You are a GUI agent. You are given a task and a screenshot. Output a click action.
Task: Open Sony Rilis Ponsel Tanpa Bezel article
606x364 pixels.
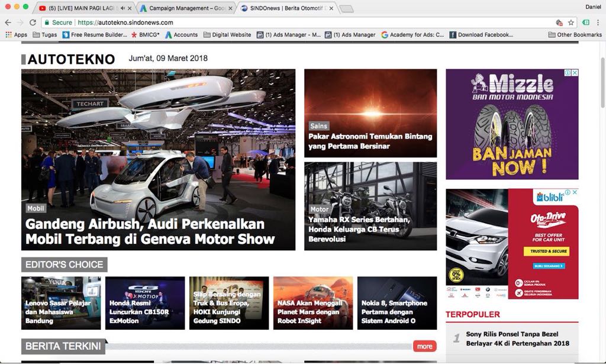point(517,339)
